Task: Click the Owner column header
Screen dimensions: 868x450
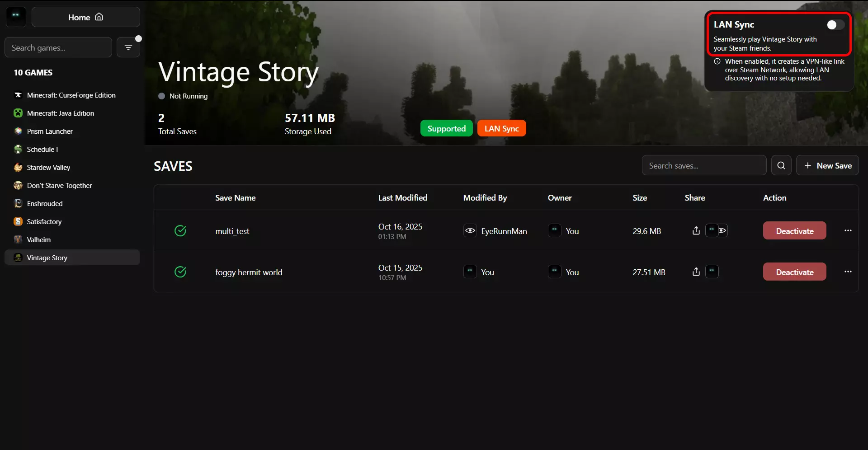Action: pyautogui.click(x=560, y=197)
